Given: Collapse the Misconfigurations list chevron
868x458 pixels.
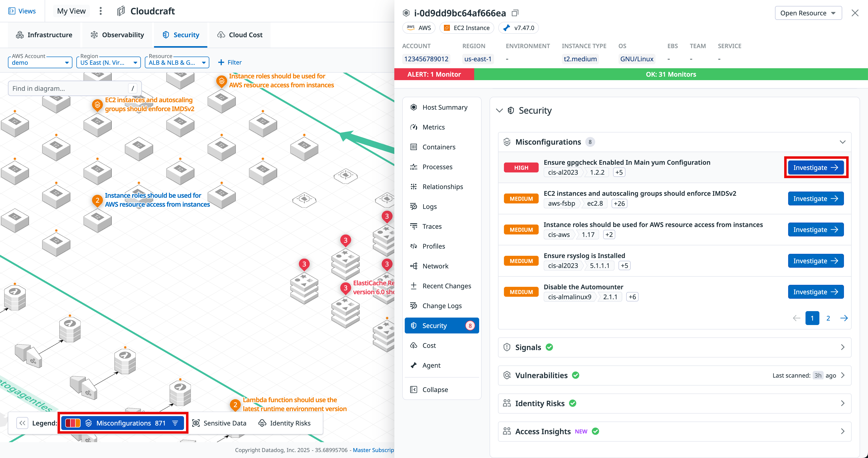Looking at the screenshot, I should (x=842, y=142).
